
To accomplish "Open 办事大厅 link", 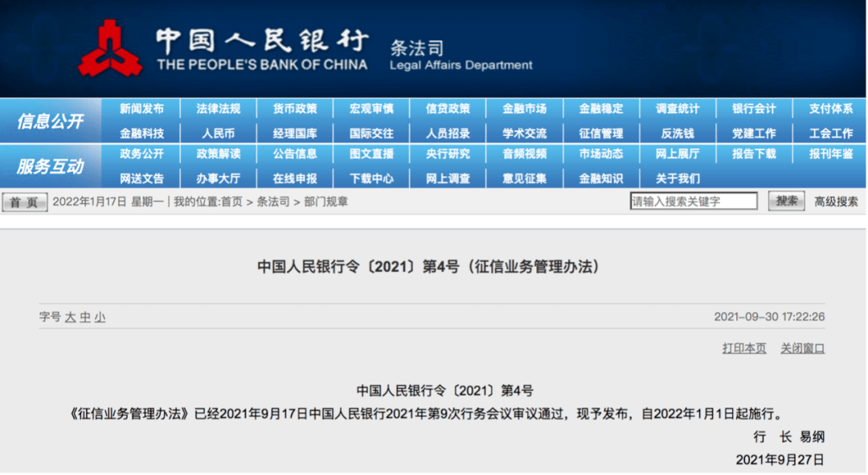I will point(218,178).
